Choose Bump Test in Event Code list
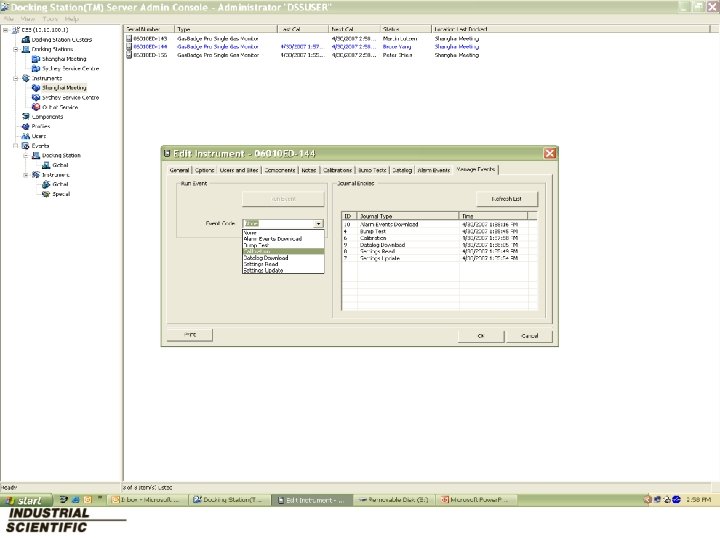The image size is (720, 540). (283, 245)
